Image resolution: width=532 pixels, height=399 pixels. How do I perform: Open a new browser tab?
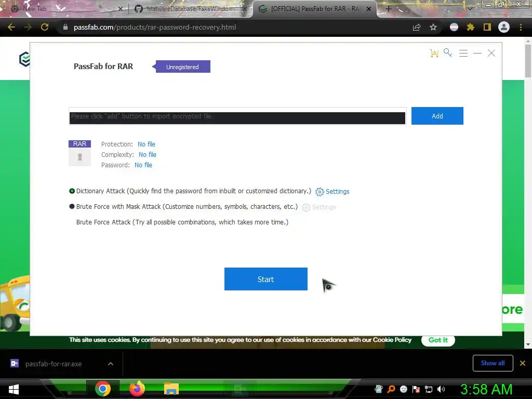[389, 9]
